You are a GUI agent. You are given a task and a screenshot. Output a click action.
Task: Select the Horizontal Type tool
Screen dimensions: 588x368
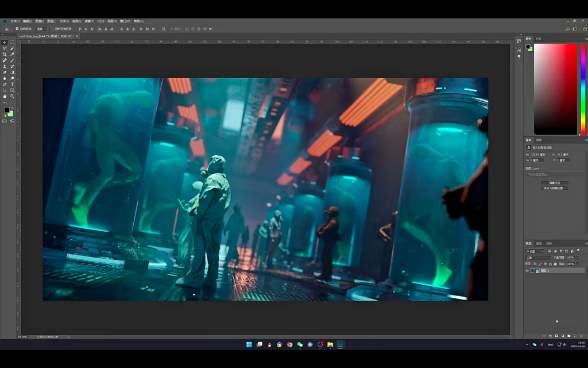coord(12,85)
